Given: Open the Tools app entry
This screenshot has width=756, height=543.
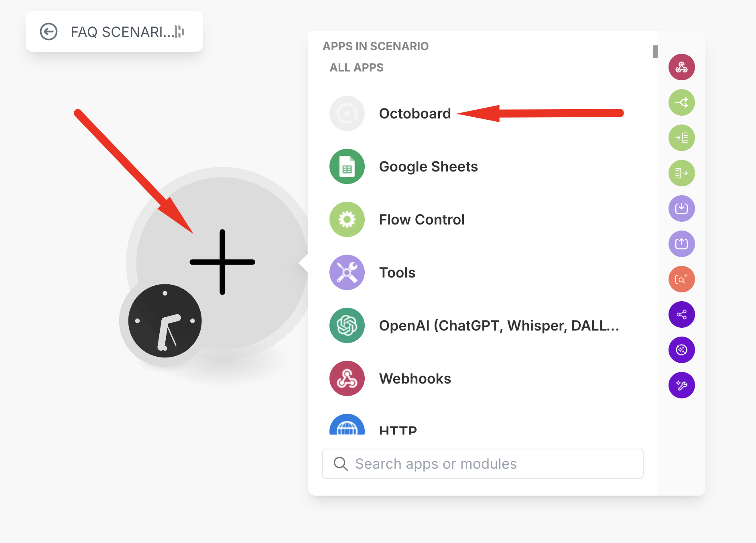Looking at the screenshot, I should (x=397, y=273).
